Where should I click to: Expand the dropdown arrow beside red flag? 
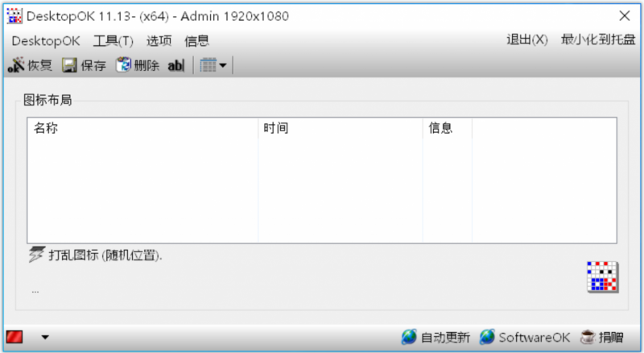pyautogui.click(x=45, y=338)
